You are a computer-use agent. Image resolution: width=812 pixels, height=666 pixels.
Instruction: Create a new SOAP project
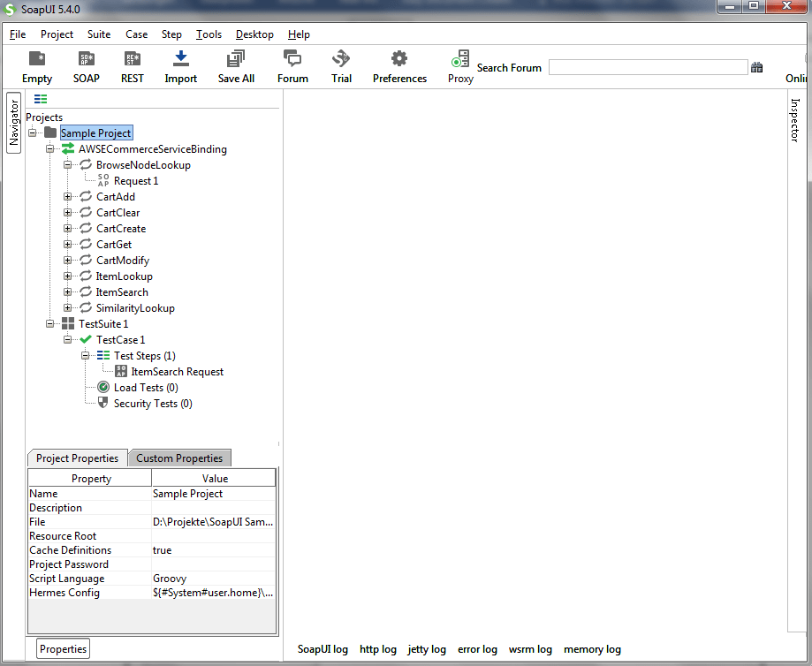[x=86, y=59]
